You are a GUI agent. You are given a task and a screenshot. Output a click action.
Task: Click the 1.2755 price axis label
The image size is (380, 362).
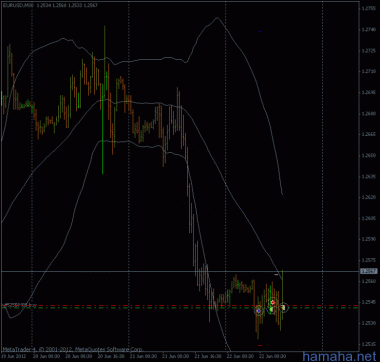pos(368,9)
